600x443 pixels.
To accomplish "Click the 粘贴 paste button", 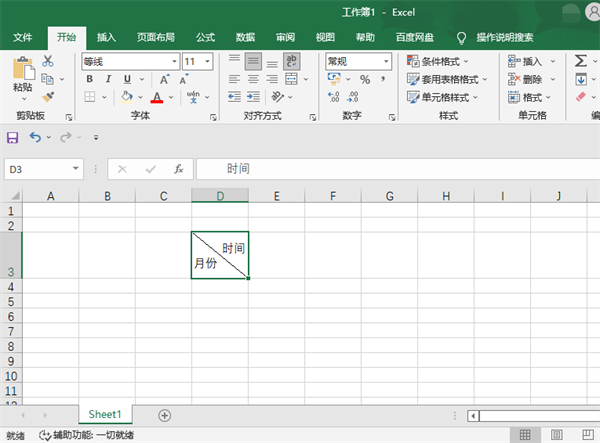I will pyautogui.click(x=21, y=76).
